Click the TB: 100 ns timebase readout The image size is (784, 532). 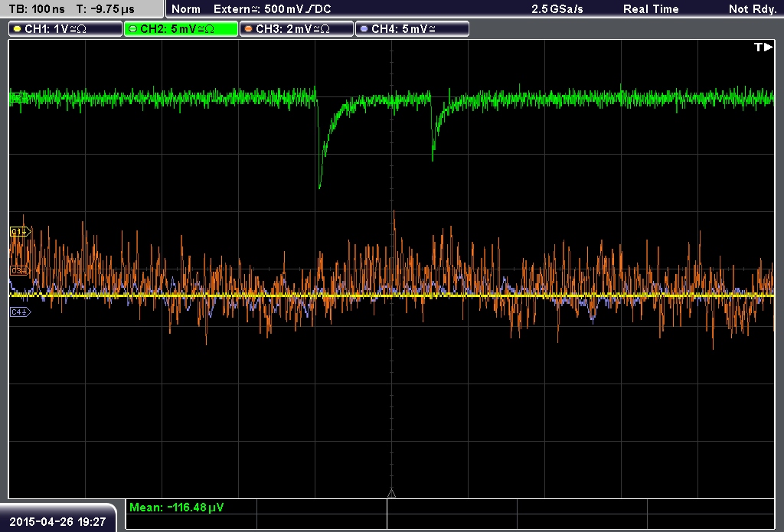click(x=37, y=9)
